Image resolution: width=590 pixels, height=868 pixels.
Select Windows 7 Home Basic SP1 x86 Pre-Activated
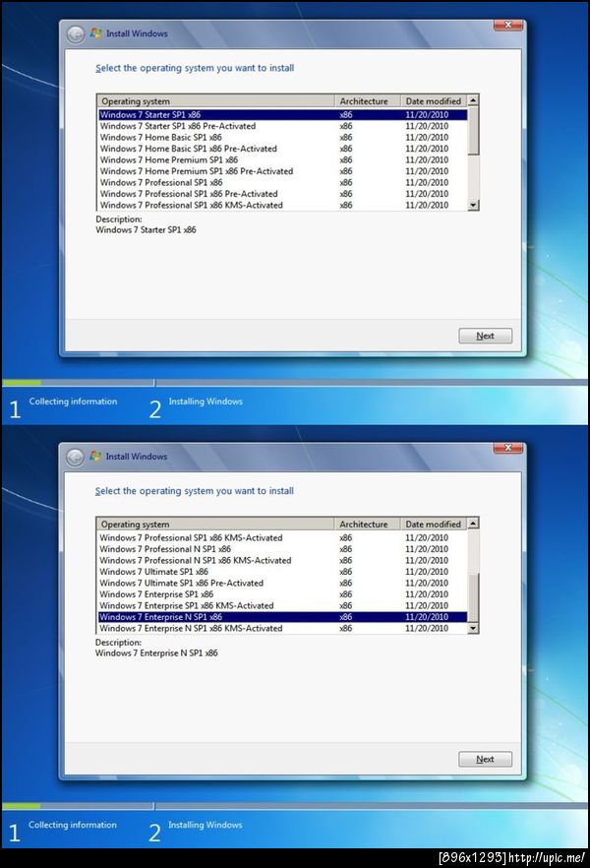tap(282, 149)
